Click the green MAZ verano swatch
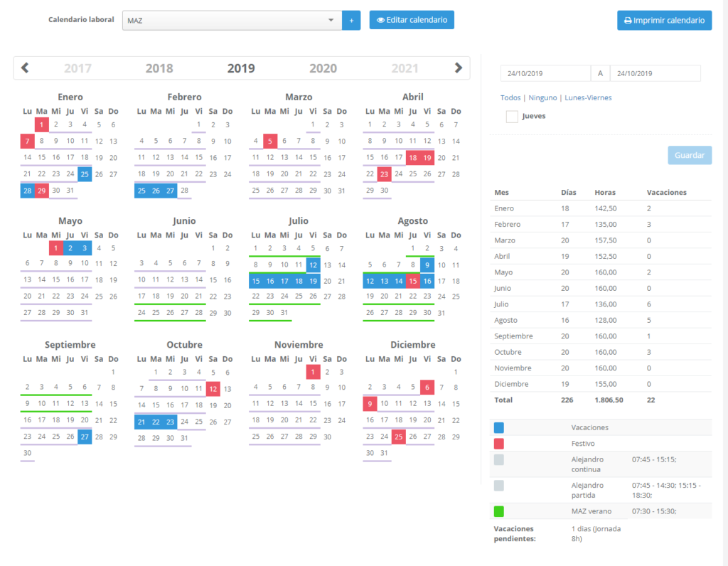 pos(499,511)
